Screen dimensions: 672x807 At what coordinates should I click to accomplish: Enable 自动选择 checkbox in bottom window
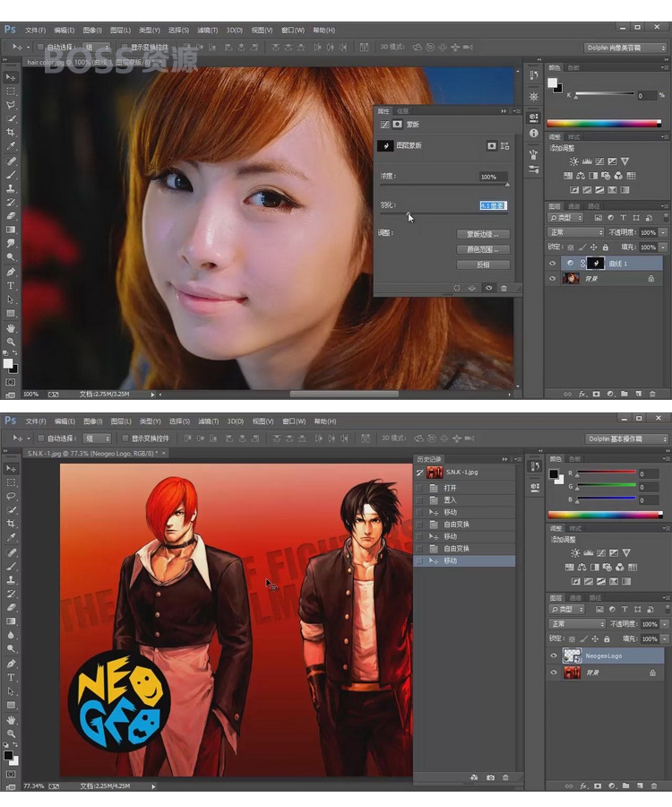pyautogui.click(x=40, y=438)
